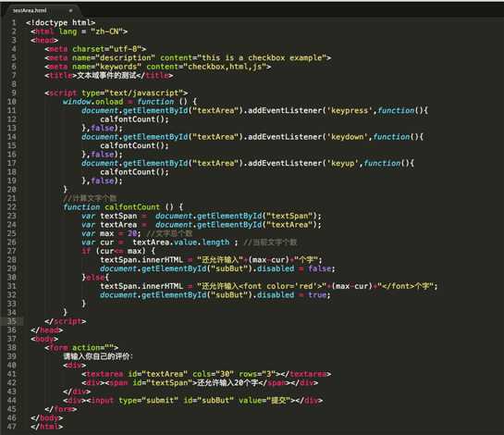Screen dimensions: 504x435
Task: Click textSpan.innerHTML on line 28
Action: pyautogui.click(x=141, y=260)
